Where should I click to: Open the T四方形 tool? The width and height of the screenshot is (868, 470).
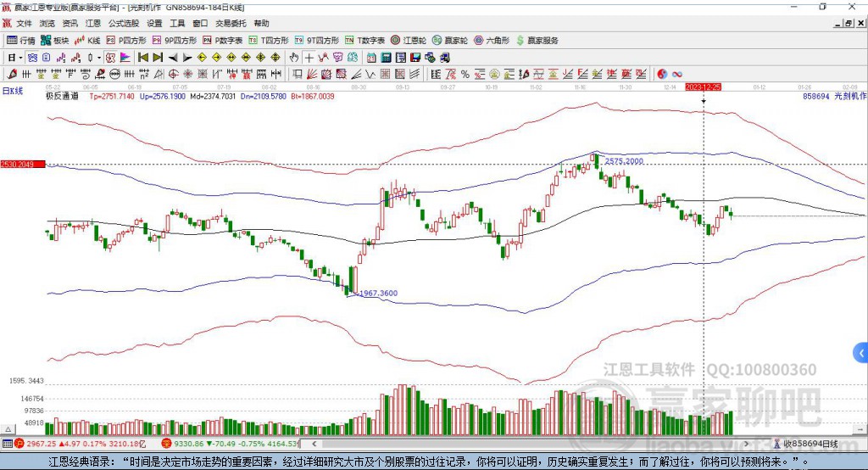269,41
